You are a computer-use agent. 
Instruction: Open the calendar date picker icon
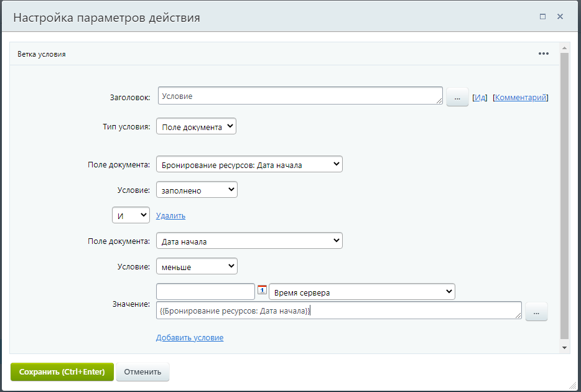click(262, 290)
